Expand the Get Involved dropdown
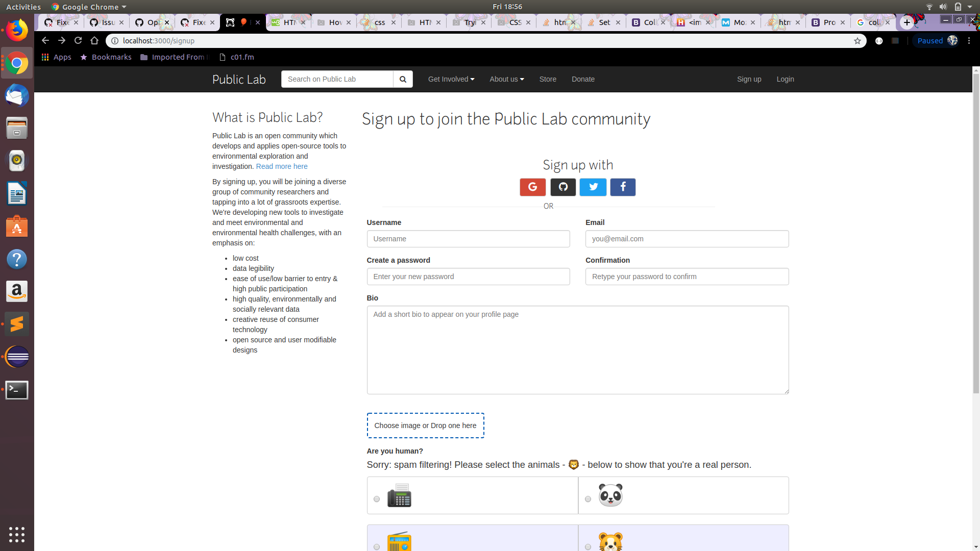980x551 pixels. 451,79
